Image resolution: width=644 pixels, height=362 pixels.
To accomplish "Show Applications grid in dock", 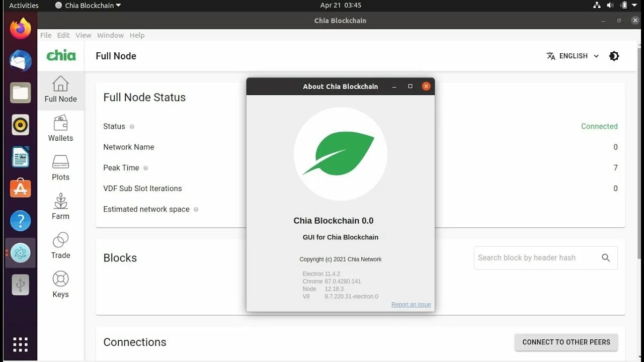I will [20, 344].
